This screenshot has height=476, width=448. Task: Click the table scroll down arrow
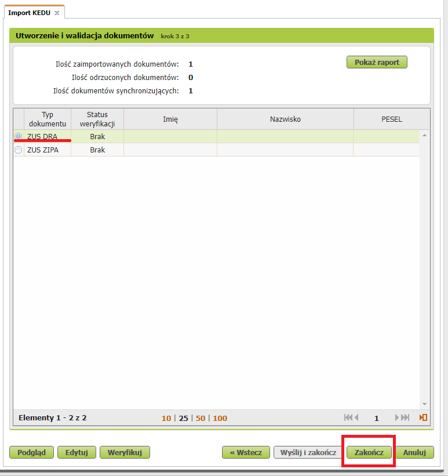(x=425, y=404)
